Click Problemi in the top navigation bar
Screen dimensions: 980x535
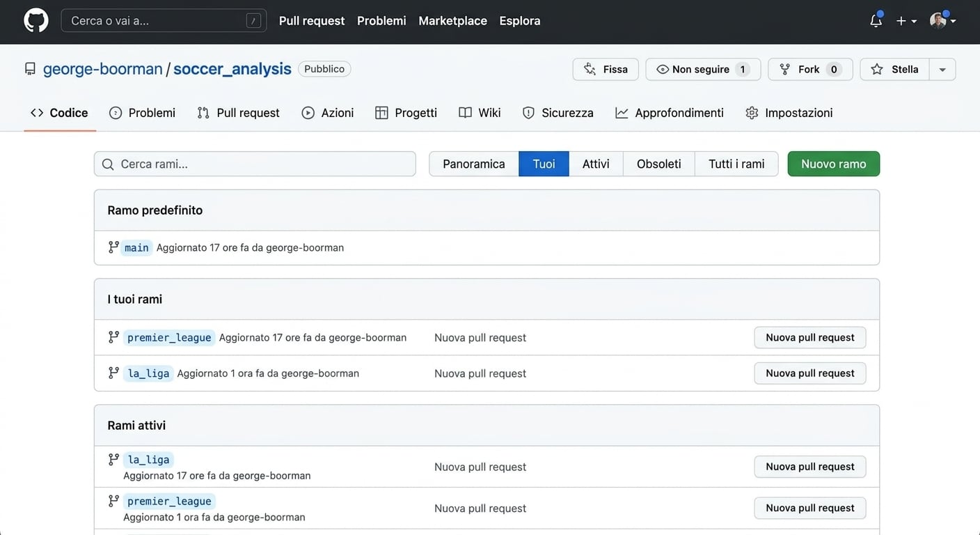point(381,21)
